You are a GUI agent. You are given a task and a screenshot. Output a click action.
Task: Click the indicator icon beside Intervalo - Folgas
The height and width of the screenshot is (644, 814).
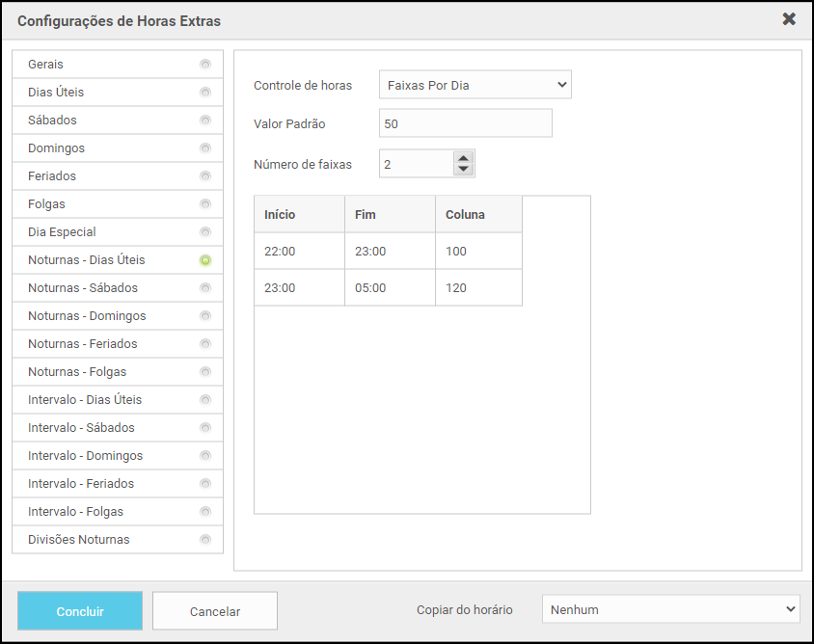[204, 512]
